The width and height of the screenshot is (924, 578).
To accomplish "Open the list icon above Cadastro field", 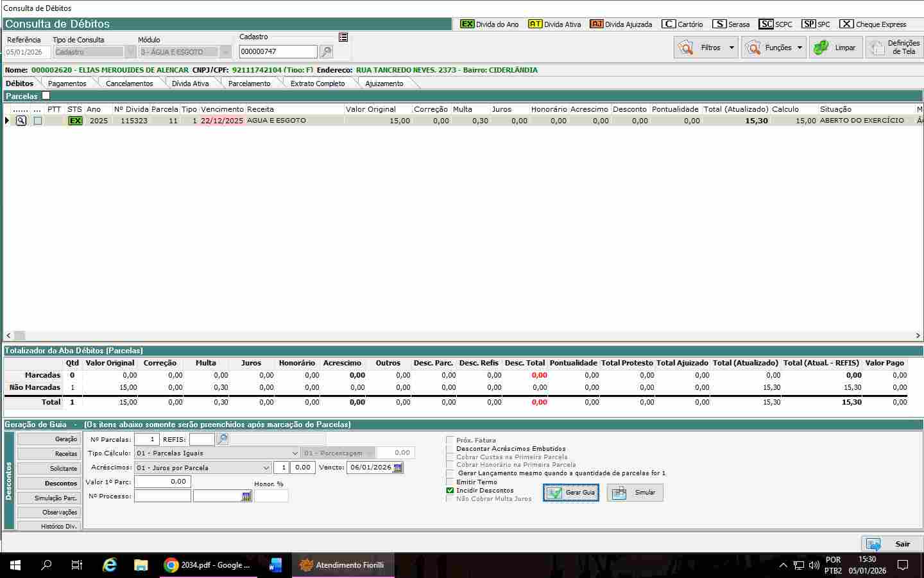I will coord(343,37).
